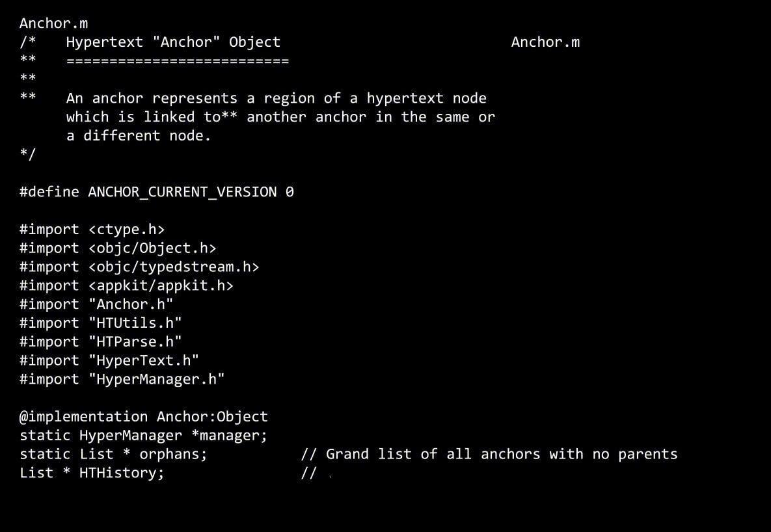The width and height of the screenshot is (771, 532).
Task: Click the "@implementation Anchor:Object" line
Action: click(143, 417)
